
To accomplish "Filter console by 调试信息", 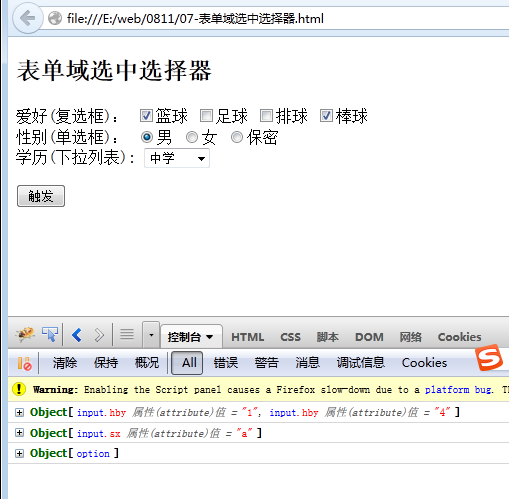I will (x=361, y=363).
